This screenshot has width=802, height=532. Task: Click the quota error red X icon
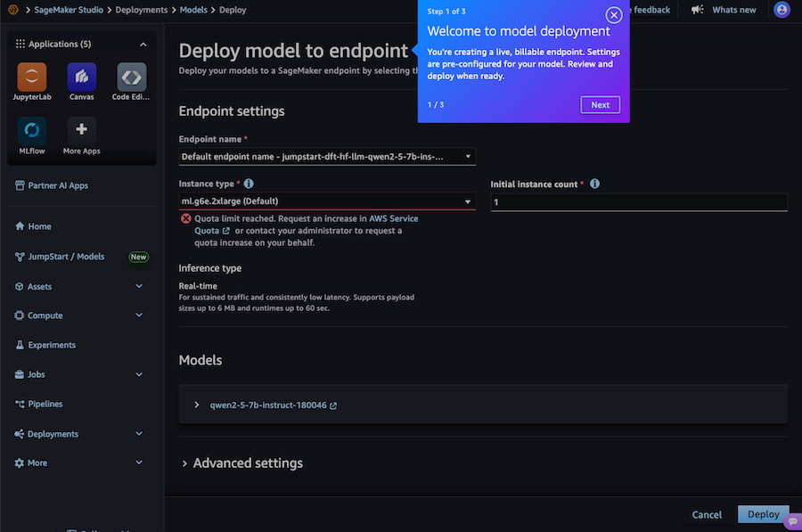(x=185, y=218)
